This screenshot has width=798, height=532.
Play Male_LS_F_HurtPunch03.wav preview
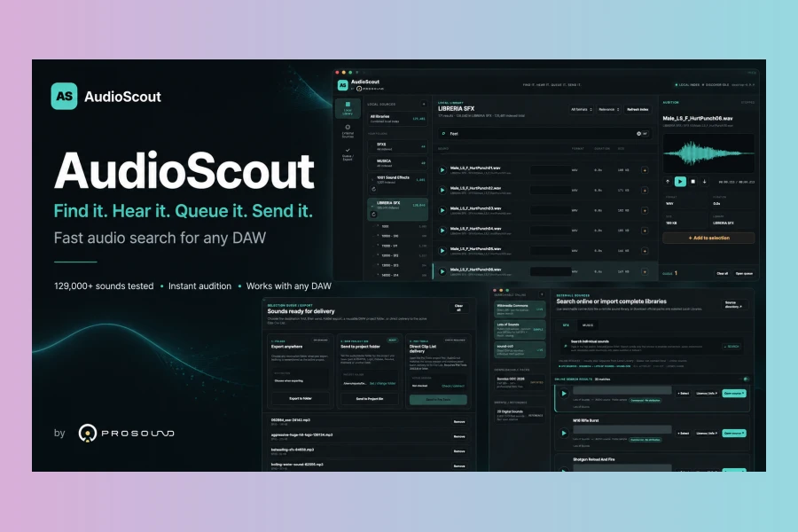click(x=442, y=210)
